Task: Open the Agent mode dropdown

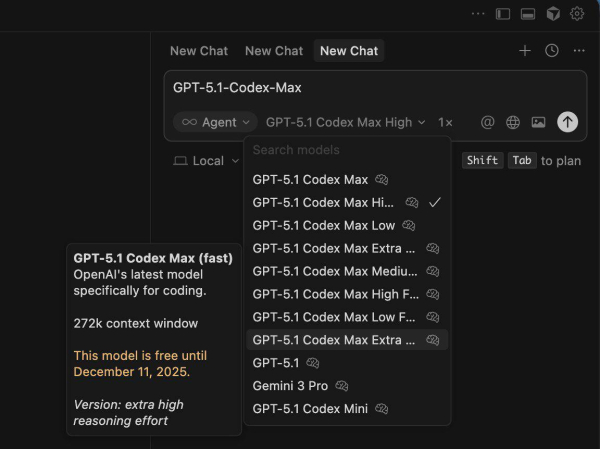Action: [214, 122]
